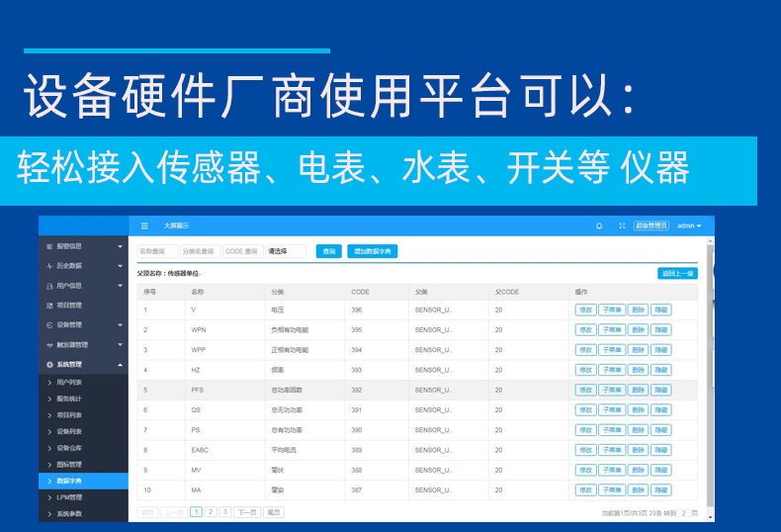Expand the 历史数据 dropdown arrow
781x532 pixels.
coord(120,266)
